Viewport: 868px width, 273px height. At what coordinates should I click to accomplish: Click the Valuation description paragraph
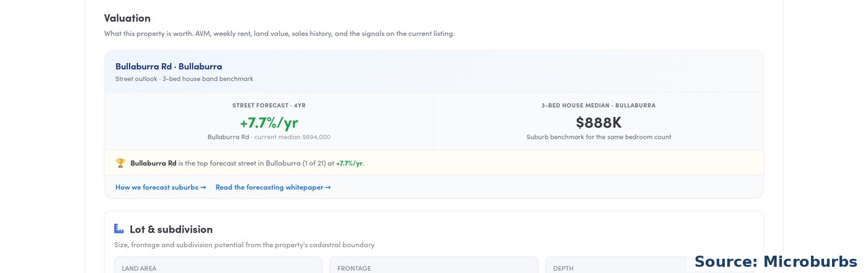pos(279,33)
